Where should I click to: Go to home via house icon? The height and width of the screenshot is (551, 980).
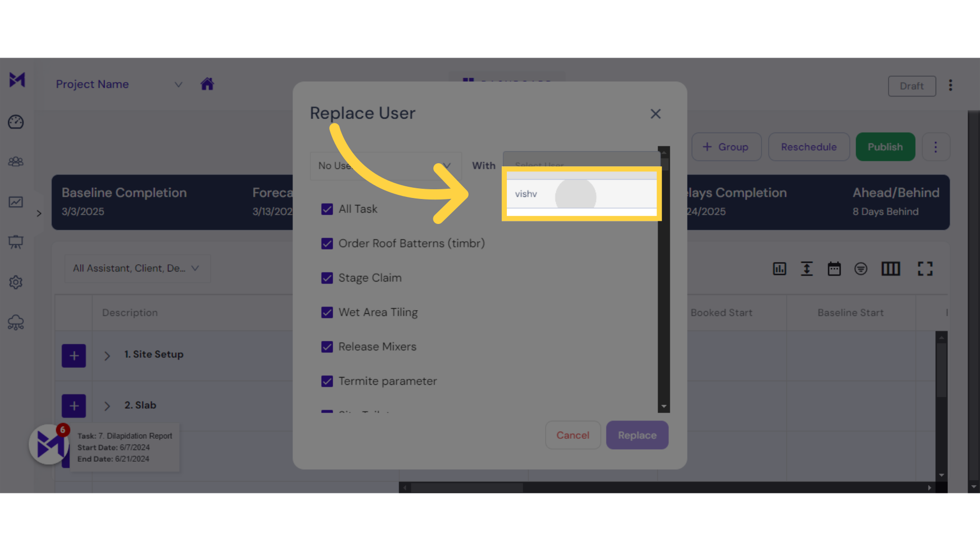pyautogui.click(x=207, y=84)
